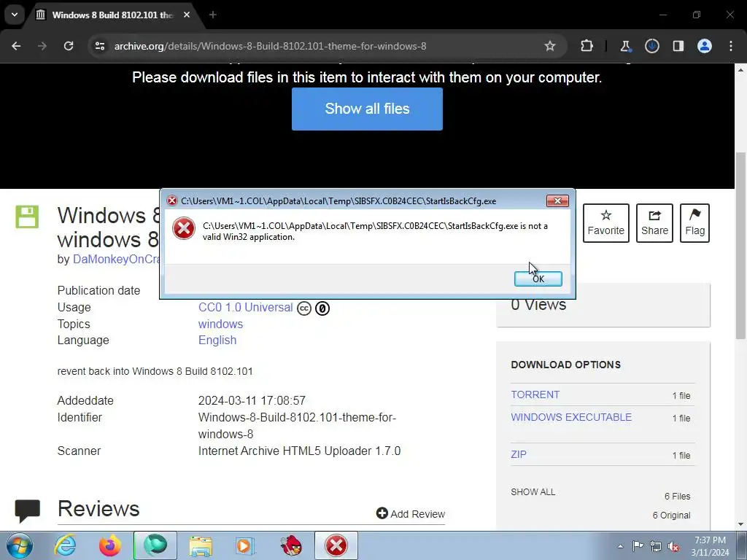Image resolution: width=747 pixels, height=560 pixels.
Task: Open the DaMonkeyOnCra author link
Action: pos(116,259)
